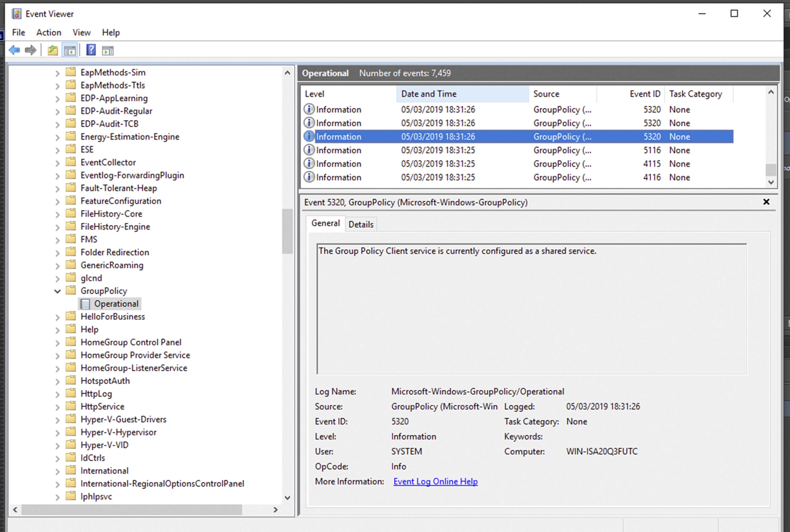This screenshot has width=790, height=532.
Task: Click the Forward arrow toolbar icon
Action: point(30,50)
